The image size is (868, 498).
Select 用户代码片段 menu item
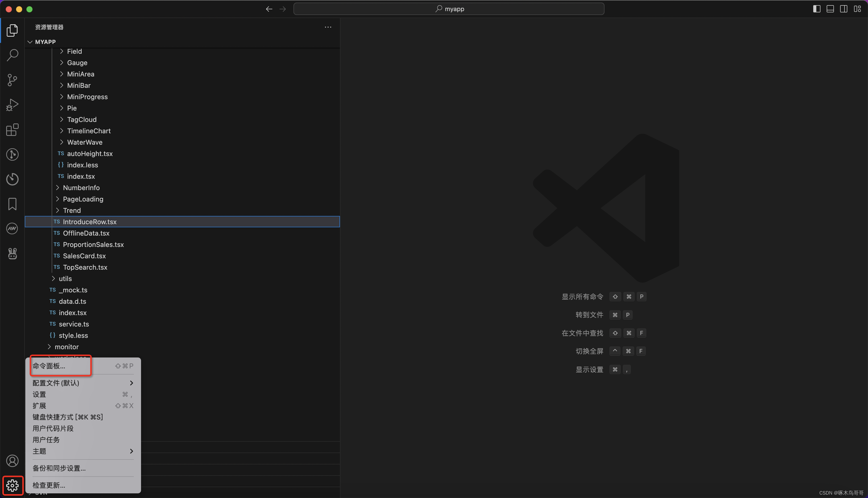click(x=83, y=428)
